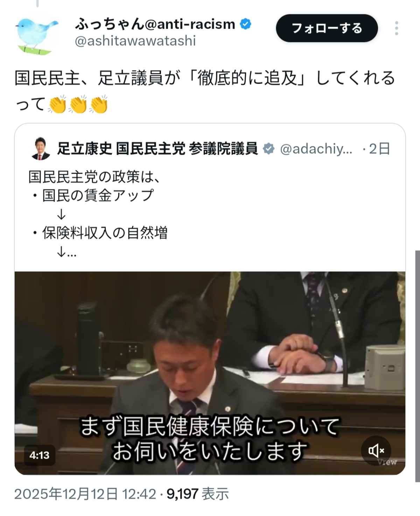Open the ふっちゃん@anti-racism display name
The image size is (420, 516).
coord(155,24)
